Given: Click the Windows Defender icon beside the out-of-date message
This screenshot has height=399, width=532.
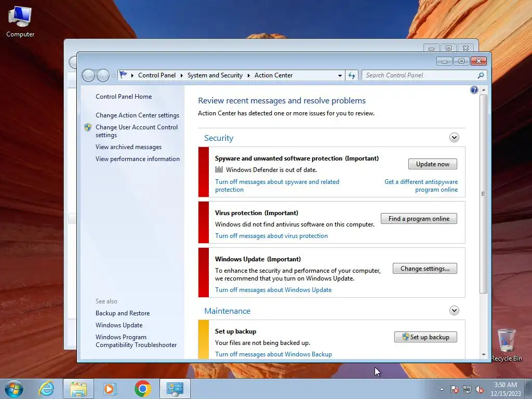Looking at the screenshot, I should click(219, 170).
